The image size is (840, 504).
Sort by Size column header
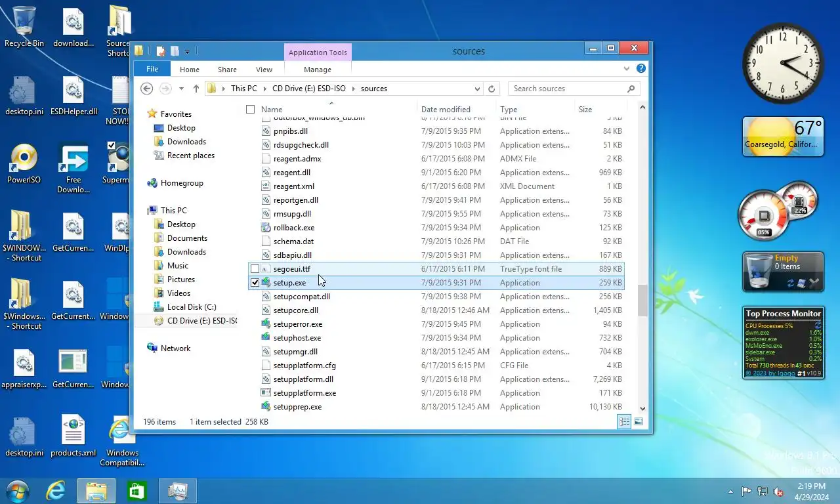(601, 110)
